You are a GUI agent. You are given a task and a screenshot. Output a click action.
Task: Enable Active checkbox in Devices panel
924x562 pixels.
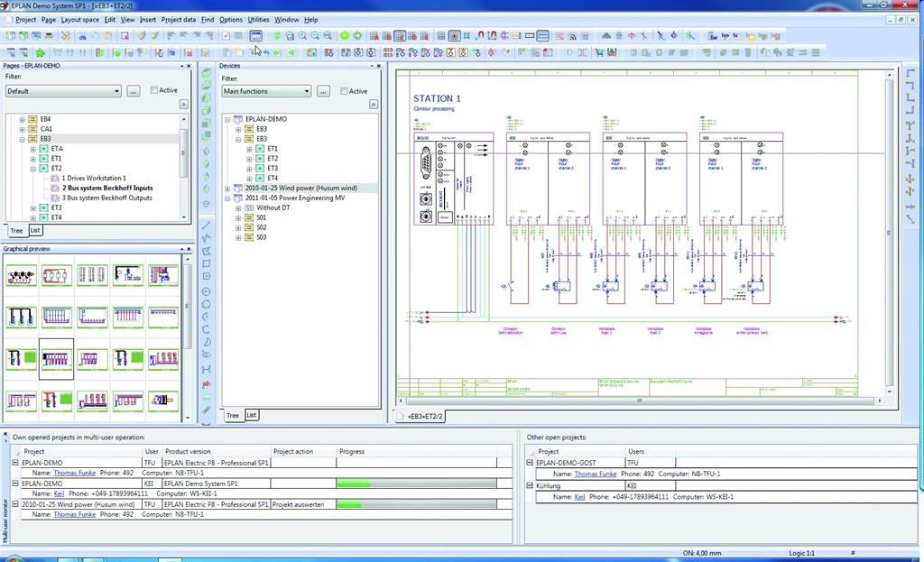pyautogui.click(x=343, y=91)
